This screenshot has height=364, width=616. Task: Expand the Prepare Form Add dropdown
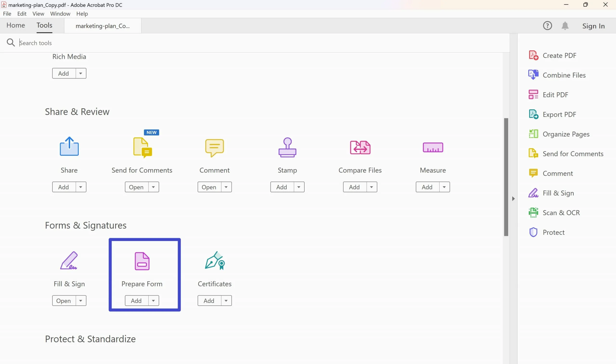click(x=153, y=300)
